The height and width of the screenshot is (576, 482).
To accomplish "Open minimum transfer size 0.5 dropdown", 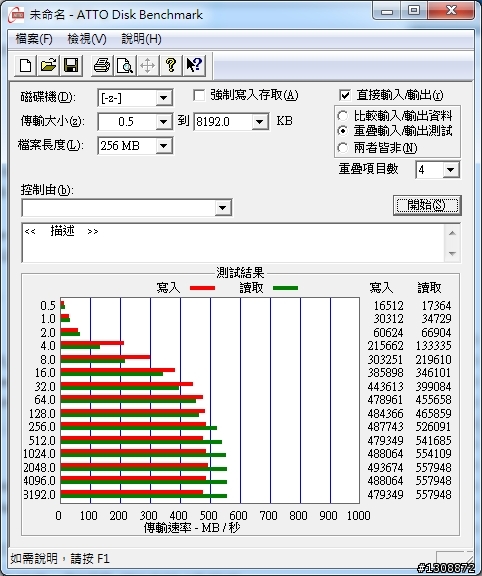I will click(163, 122).
